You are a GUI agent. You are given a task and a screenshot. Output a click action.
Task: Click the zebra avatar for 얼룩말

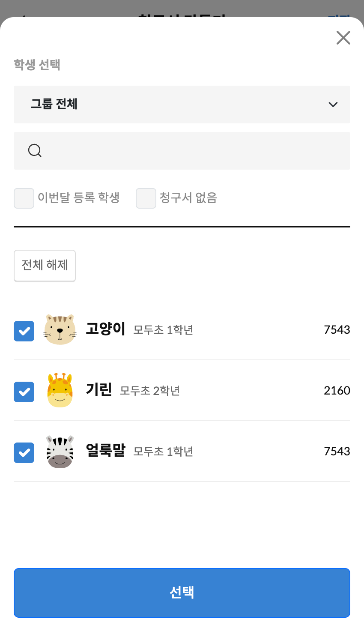60,452
